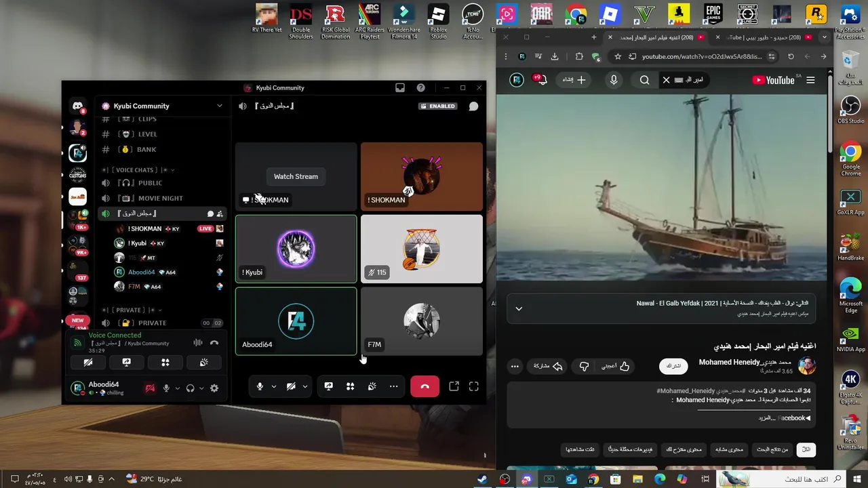The height and width of the screenshot is (488, 868).
Task: Collapse the VOICE CHATS category
Action: pyautogui.click(x=138, y=170)
